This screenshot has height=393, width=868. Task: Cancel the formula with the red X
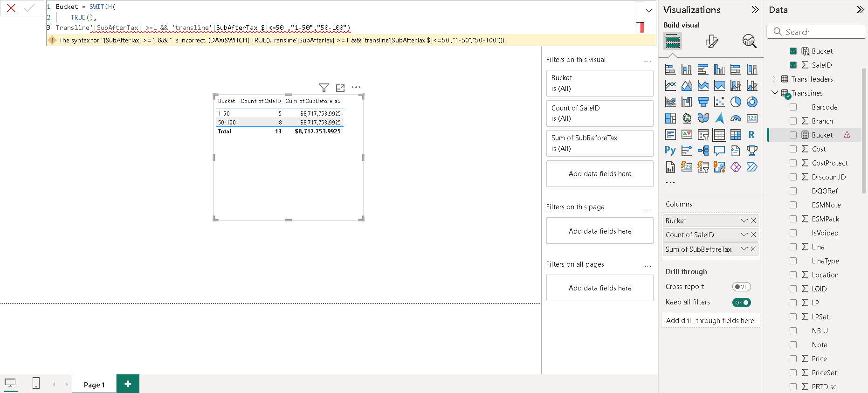click(11, 8)
